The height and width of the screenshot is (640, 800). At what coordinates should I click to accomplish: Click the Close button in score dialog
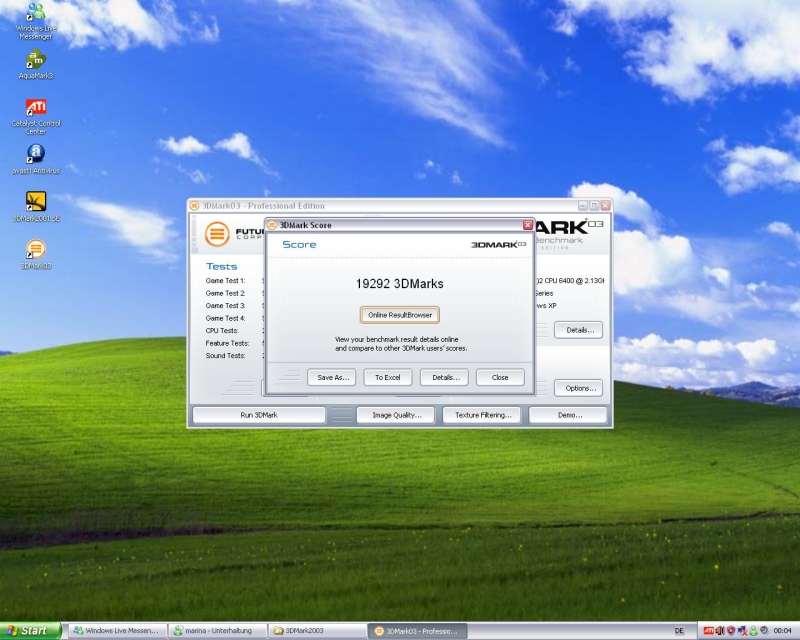pos(500,378)
